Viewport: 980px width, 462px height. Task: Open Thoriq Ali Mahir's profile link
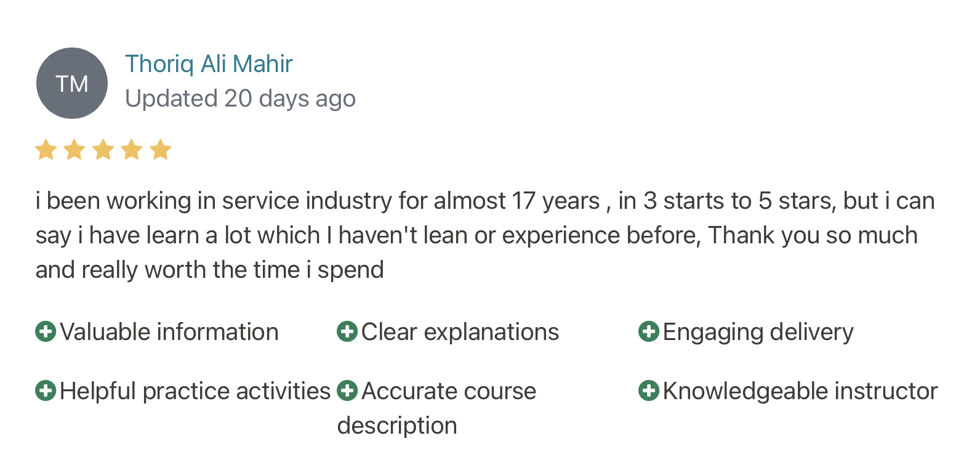(209, 64)
